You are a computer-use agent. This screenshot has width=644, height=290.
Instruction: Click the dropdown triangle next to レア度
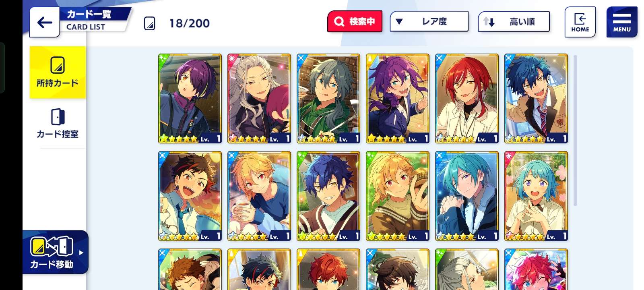pyautogui.click(x=399, y=22)
